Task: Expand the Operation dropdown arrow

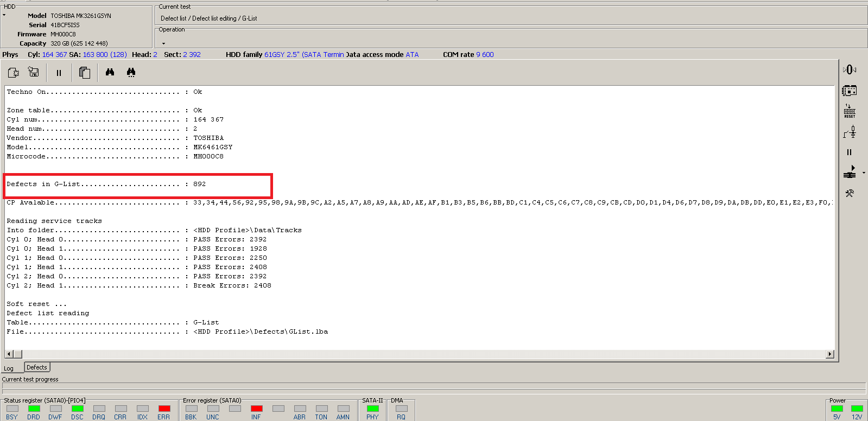Action: (x=163, y=43)
